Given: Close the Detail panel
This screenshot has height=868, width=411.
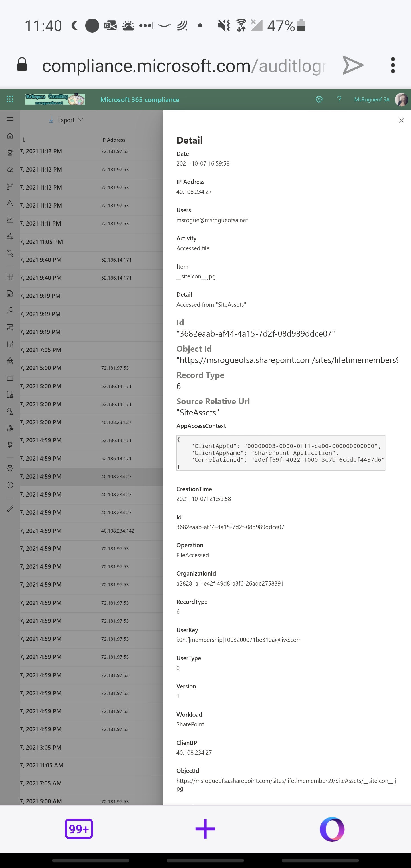Looking at the screenshot, I should point(401,120).
